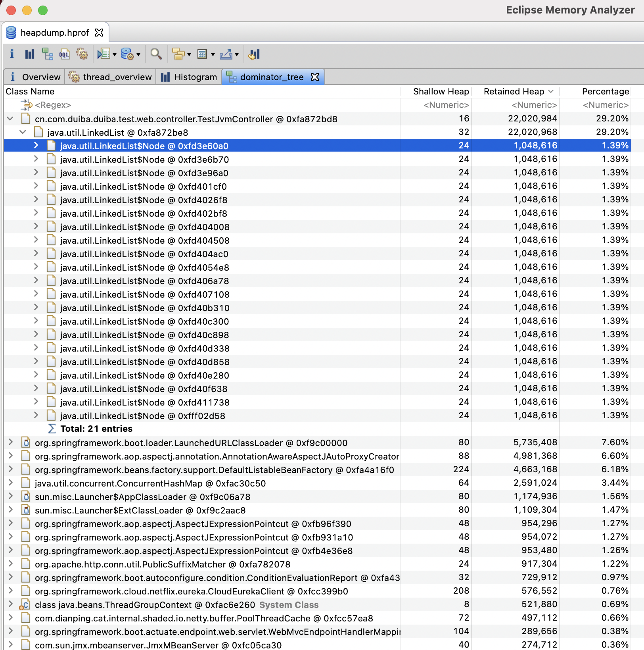
Task: Click compare to another heap dump icon
Action: coord(254,54)
